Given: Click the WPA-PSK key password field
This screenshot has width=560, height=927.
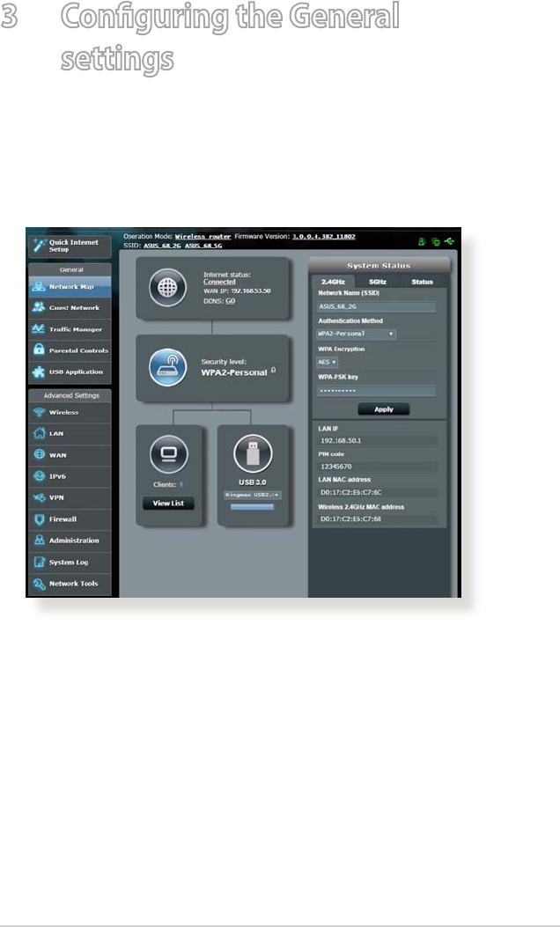Looking at the screenshot, I should (x=376, y=391).
